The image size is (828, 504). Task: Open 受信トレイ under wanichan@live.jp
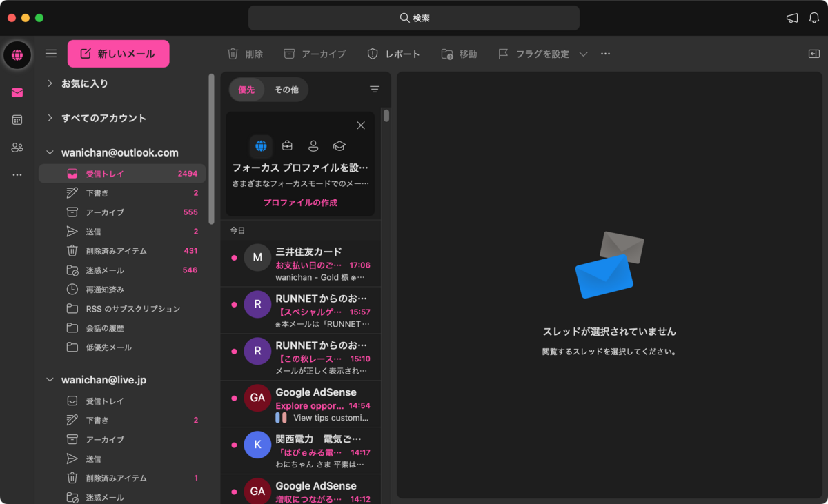pyautogui.click(x=122, y=401)
